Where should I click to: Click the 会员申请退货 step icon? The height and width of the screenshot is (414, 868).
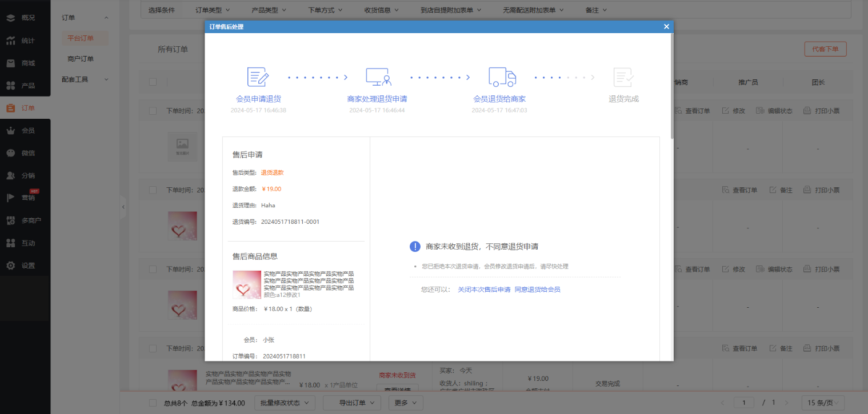[258, 77]
